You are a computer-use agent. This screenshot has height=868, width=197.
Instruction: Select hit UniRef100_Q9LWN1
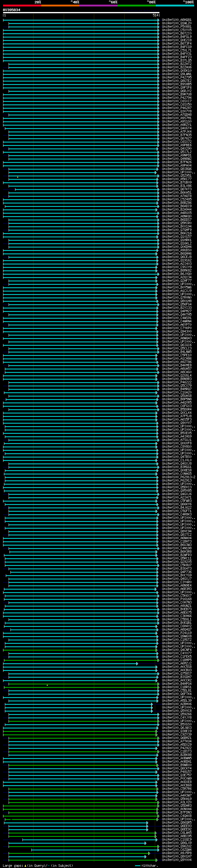[x=176, y=74]
